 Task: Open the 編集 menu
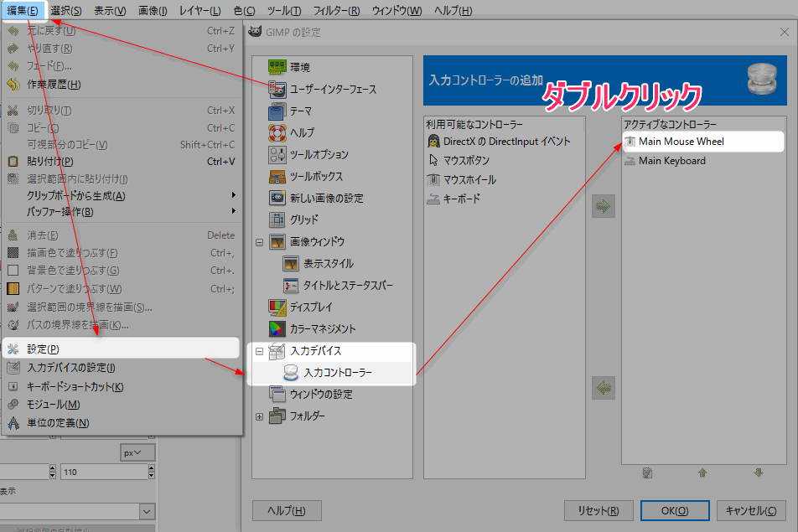tap(23, 10)
